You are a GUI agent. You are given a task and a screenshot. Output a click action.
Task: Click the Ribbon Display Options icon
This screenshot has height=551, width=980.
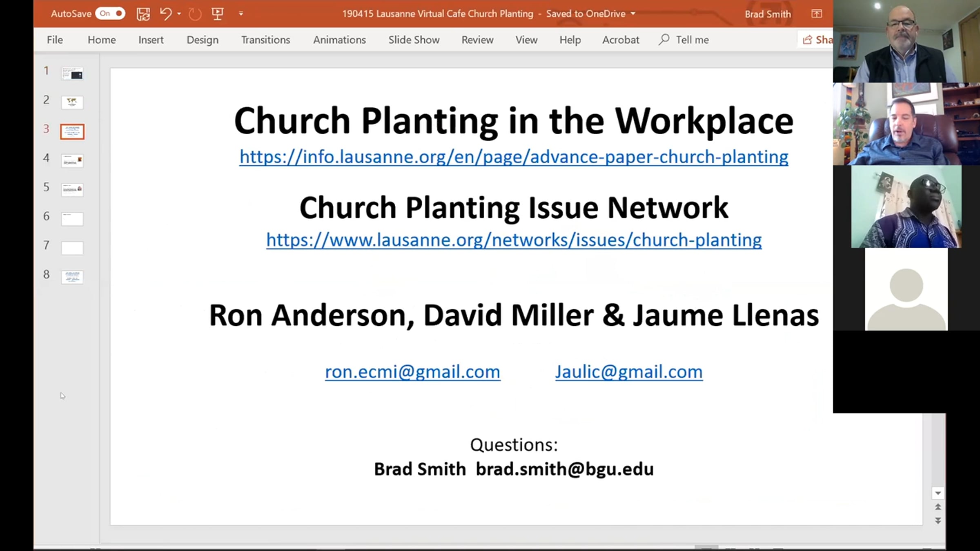pos(816,14)
